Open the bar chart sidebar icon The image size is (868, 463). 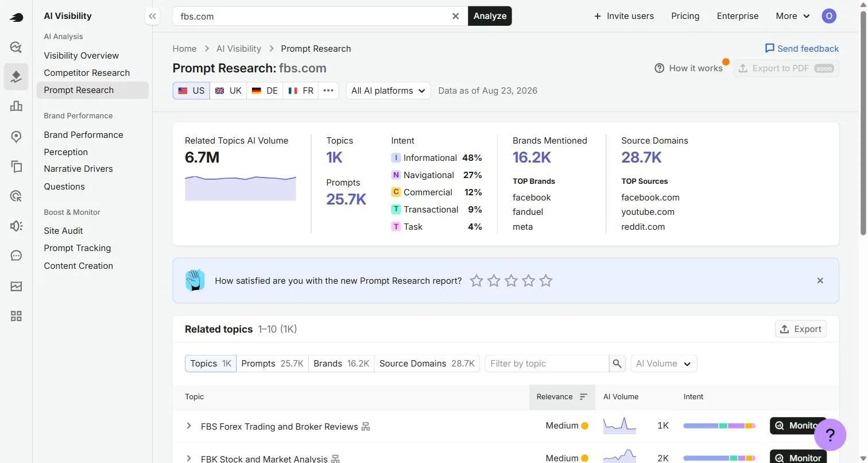click(16, 106)
